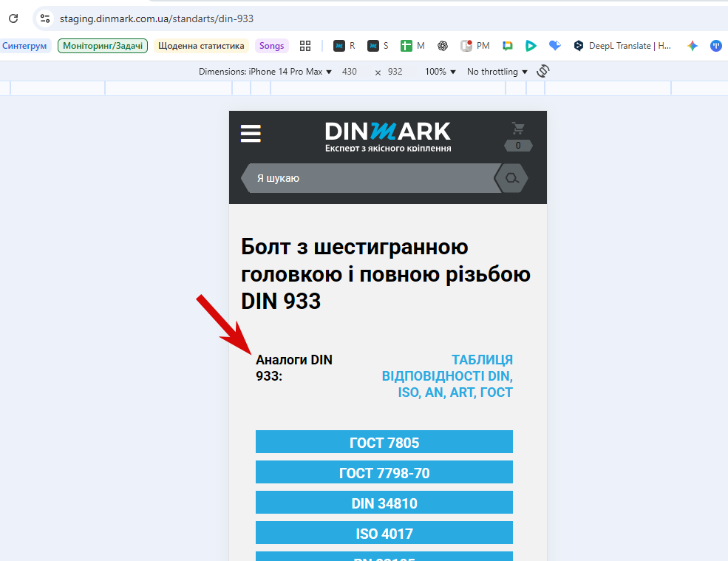Open the DIN 34810 analog button
This screenshot has width=728, height=561.
[x=384, y=502]
